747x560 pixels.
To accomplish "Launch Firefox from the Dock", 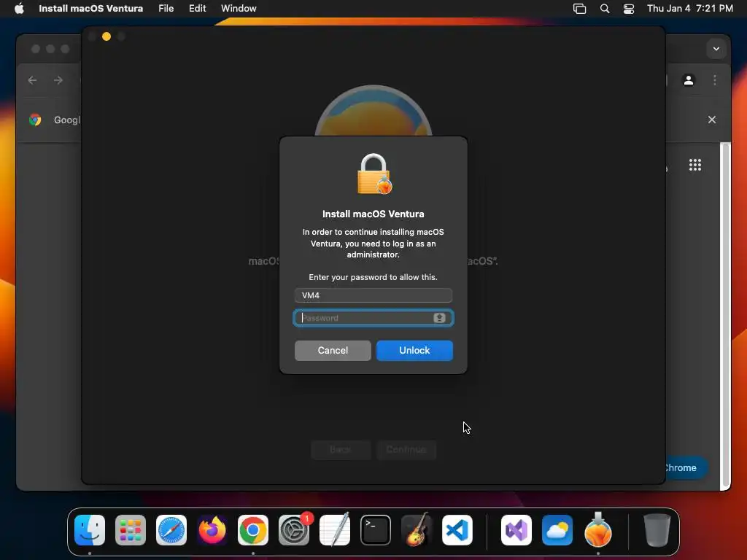I will pos(212,529).
